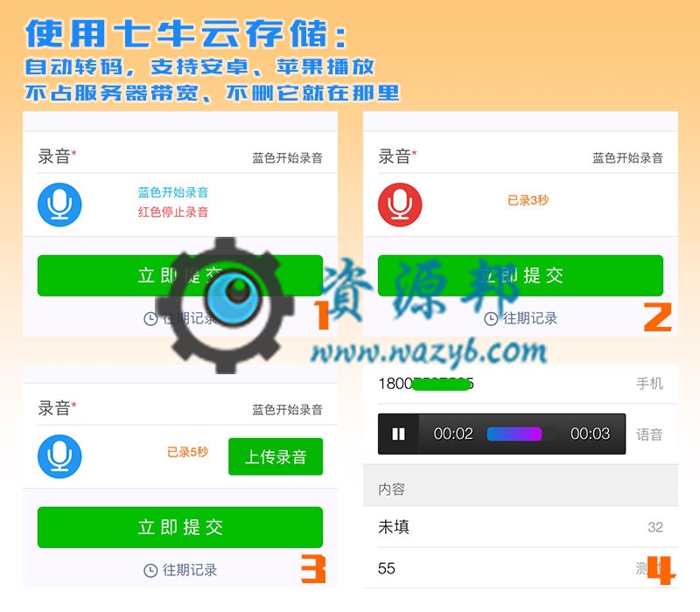This screenshot has width=700, height=612.
Task: Click the masked phone number field
Action: 520,384
